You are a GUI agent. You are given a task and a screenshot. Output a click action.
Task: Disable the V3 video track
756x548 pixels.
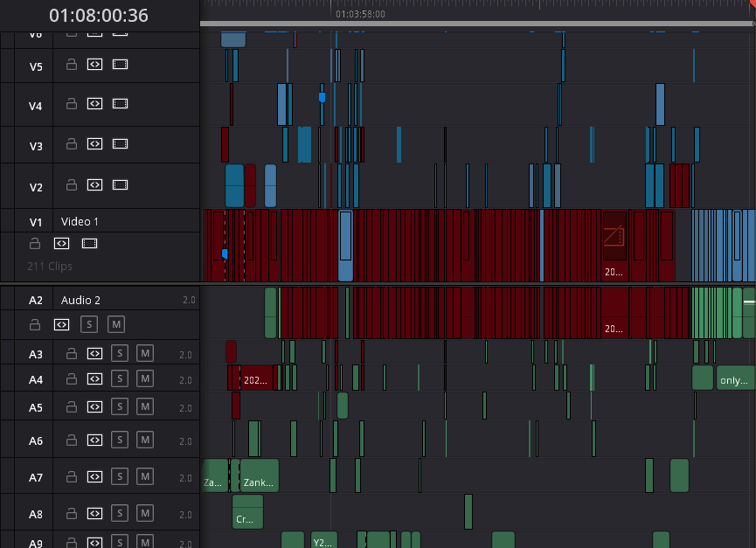(120, 143)
